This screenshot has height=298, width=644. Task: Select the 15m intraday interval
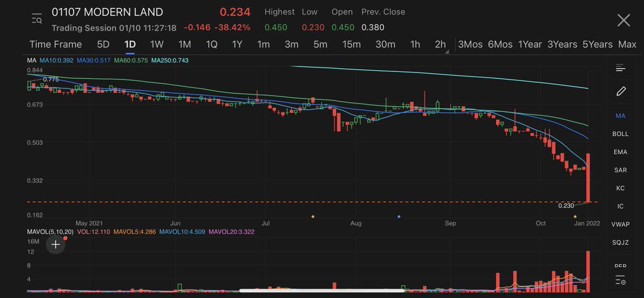[x=352, y=44]
